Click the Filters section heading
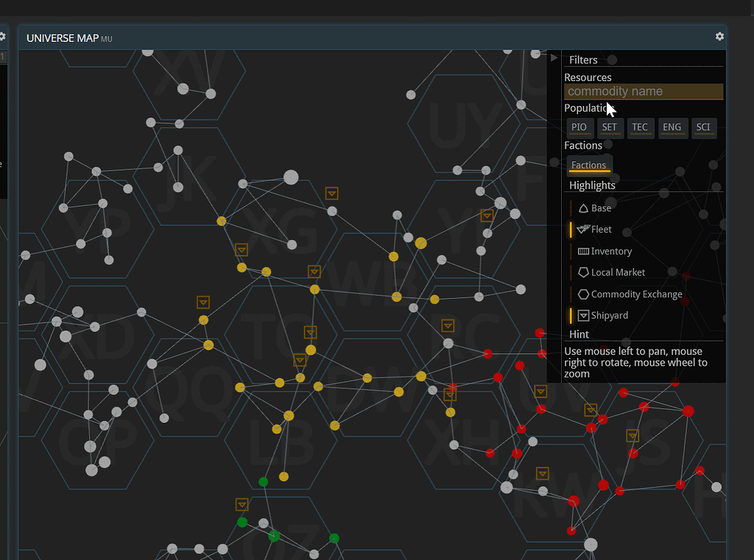 583,60
